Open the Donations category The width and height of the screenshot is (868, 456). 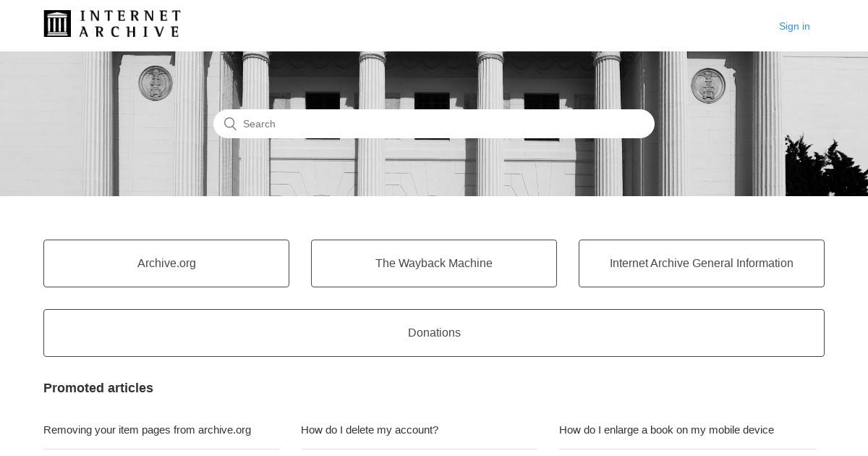434,333
